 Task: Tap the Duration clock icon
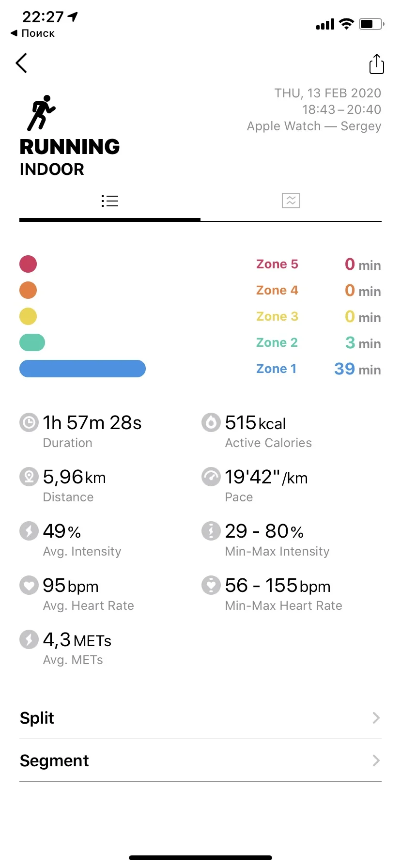coord(29,422)
